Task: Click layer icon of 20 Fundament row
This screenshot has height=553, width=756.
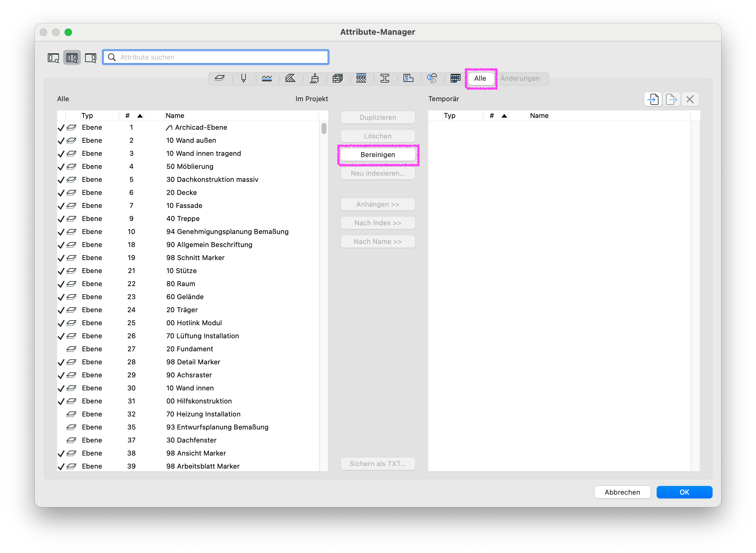Action: (71, 349)
